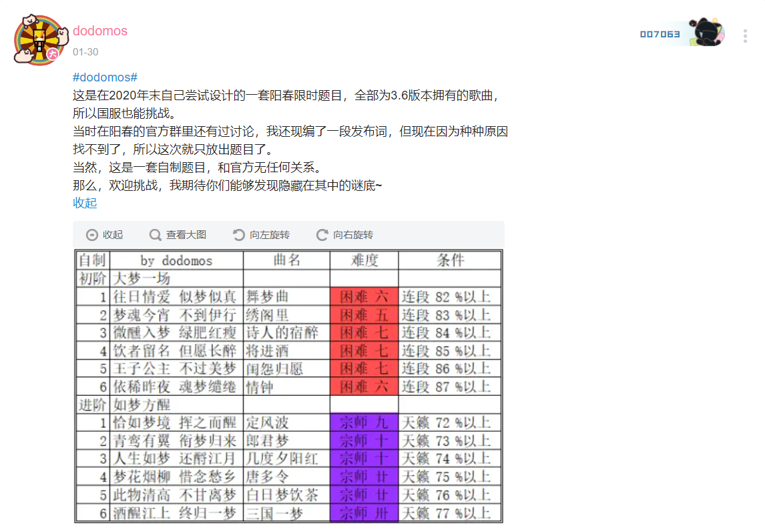
Task: Click the 007063 cat badge
Action: (x=682, y=33)
